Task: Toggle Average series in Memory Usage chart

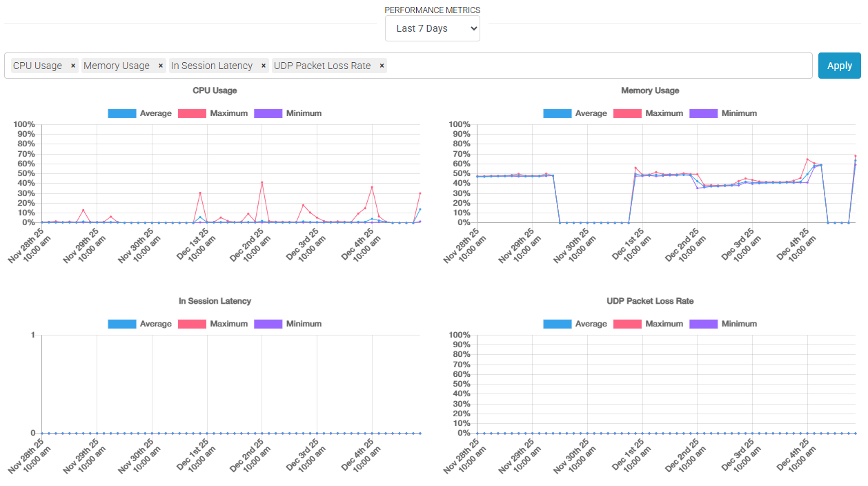Action: pyautogui.click(x=575, y=113)
